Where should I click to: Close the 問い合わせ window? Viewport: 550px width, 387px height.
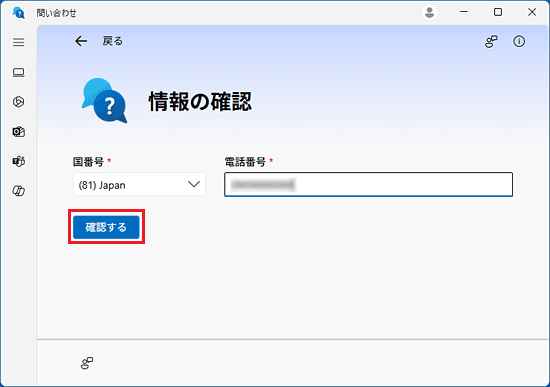tap(532, 12)
